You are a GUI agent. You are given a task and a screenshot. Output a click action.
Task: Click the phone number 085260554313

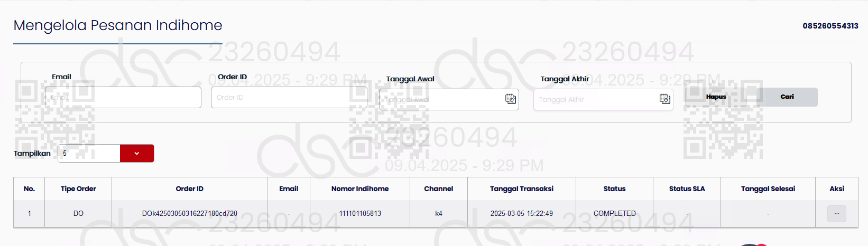[x=830, y=26]
